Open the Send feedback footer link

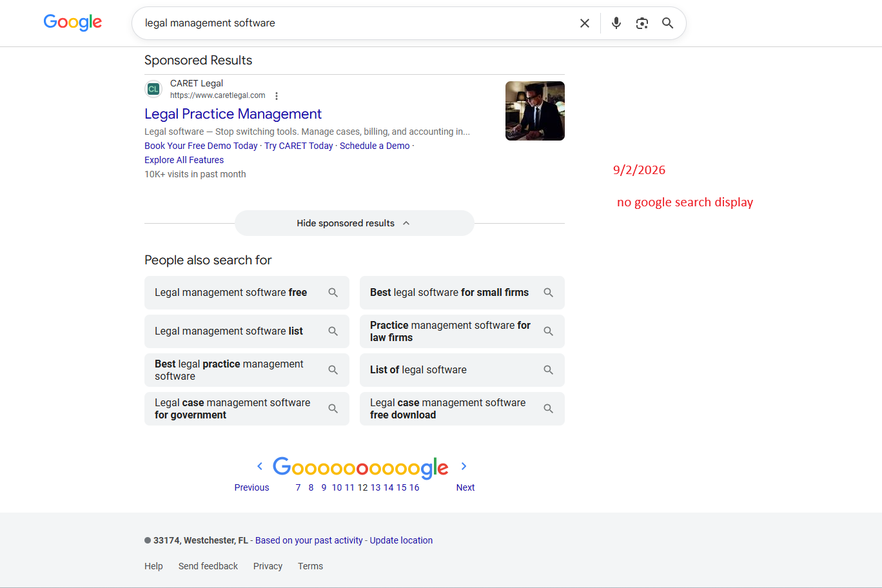[x=208, y=566]
